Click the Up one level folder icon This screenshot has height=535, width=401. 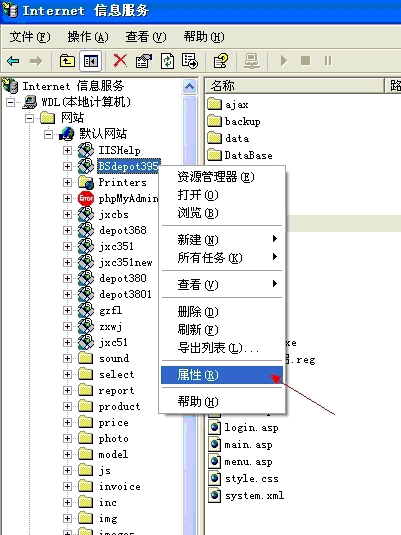(x=67, y=61)
